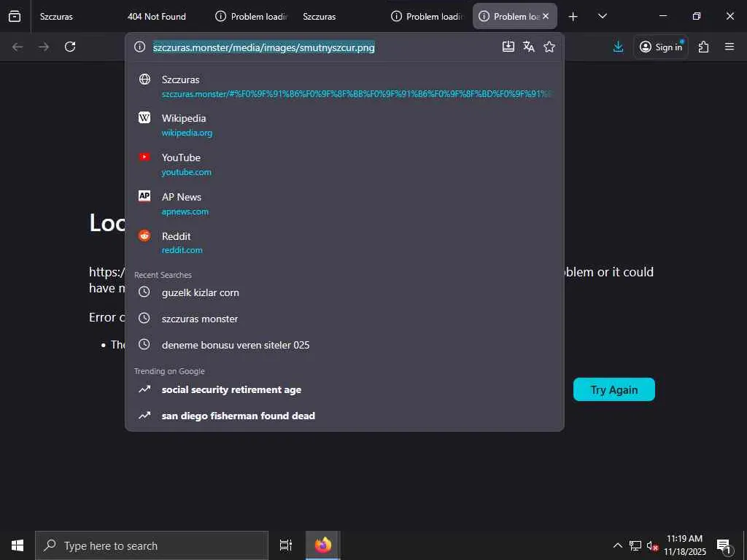Select the Wikipedia suggestion
Image resolution: width=747 pixels, height=560 pixels.
344,125
